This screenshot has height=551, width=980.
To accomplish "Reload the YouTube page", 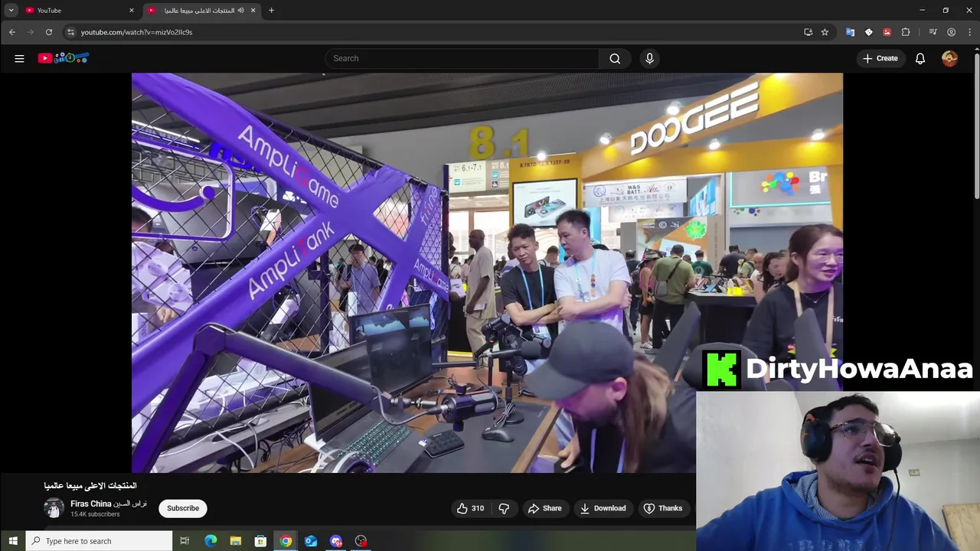I will click(49, 32).
